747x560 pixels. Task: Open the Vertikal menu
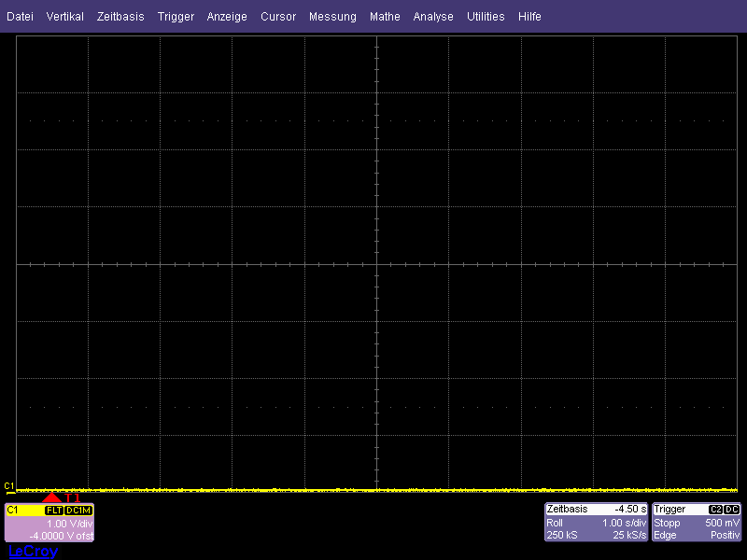coord(64,17)
